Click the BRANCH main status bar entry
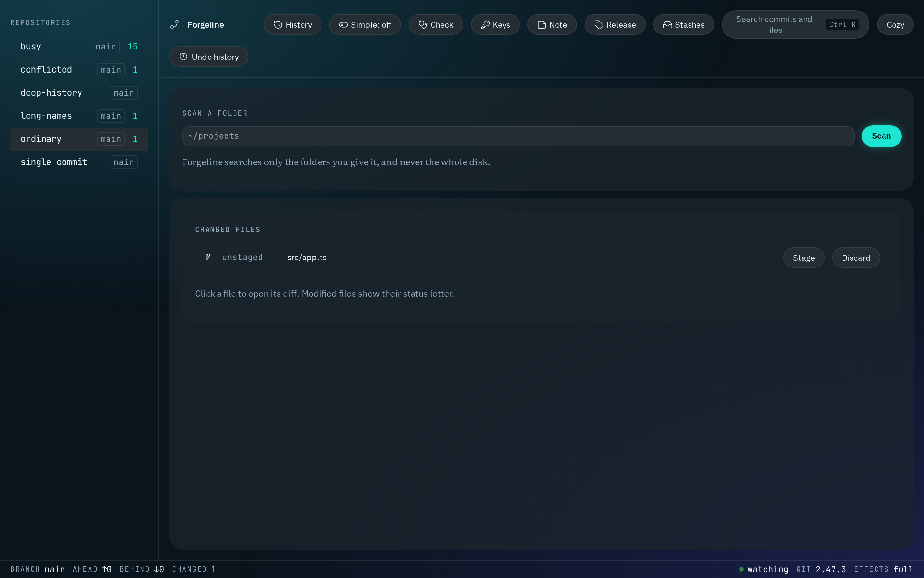This screenshot has height=578, width=924. coord(38,569)
